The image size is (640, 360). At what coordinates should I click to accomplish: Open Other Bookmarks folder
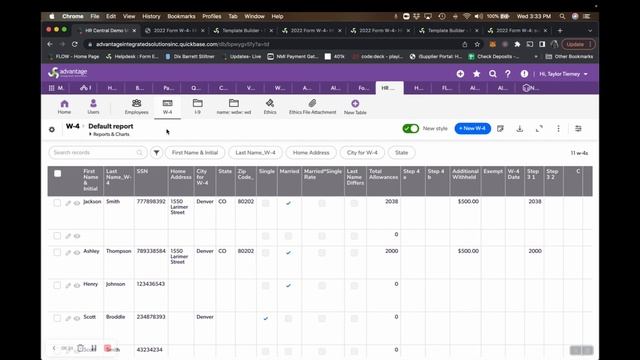coord(569,57)
